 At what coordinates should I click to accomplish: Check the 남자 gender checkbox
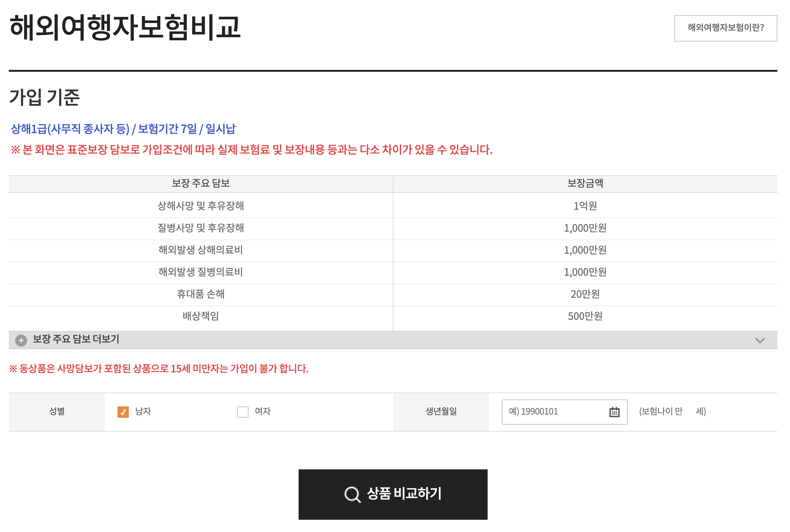pos(123,412)
